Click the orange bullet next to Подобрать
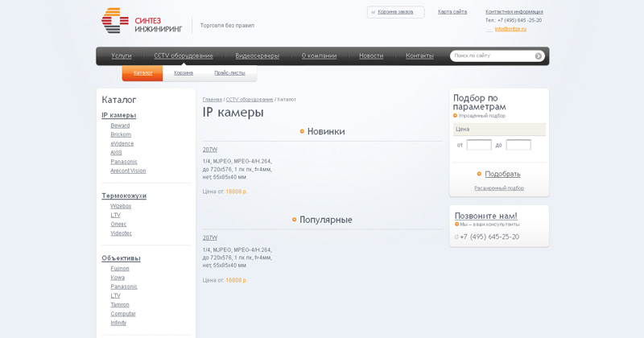Viewport: 644px width, 338px height. 479,174
